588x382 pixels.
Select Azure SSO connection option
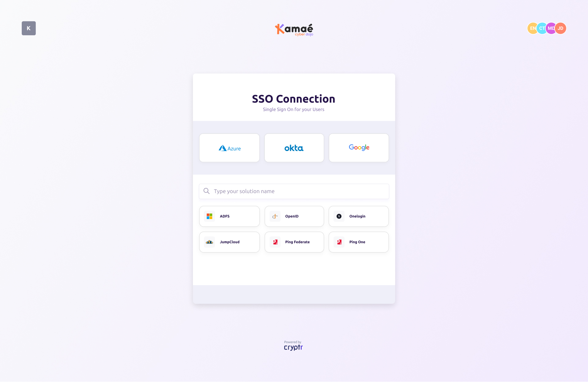point(229,147)
